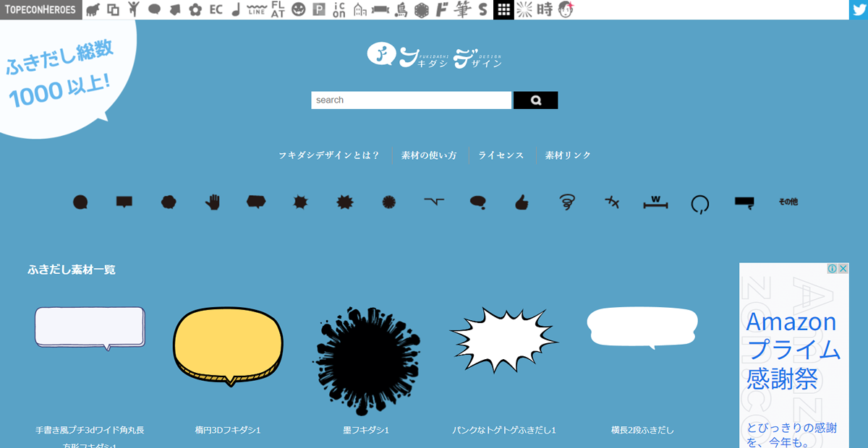Click the face avatar icon in top bar
The width and height of the screenshot is (868, 448).
566,9
